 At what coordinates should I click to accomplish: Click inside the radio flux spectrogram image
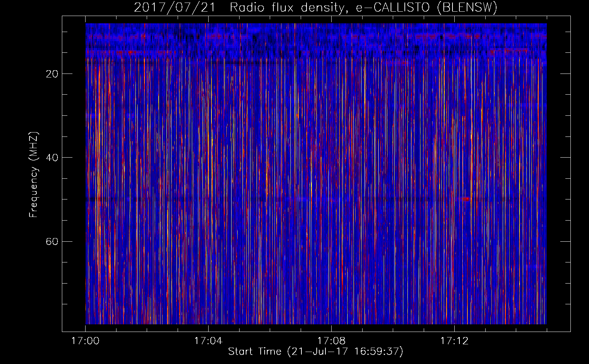pos(316,174)
